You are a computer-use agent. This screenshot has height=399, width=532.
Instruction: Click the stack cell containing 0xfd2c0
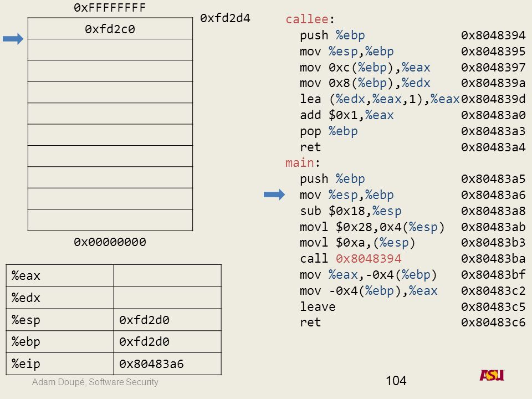110,28
